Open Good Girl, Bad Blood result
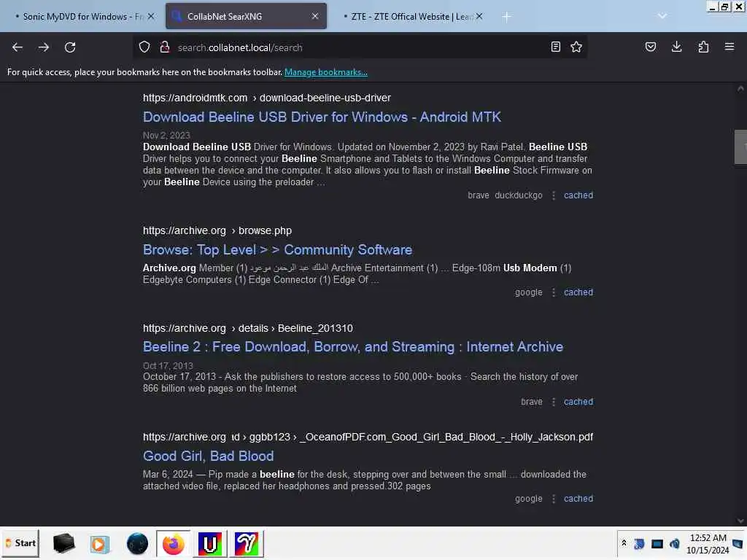 [x=208, y=456]
